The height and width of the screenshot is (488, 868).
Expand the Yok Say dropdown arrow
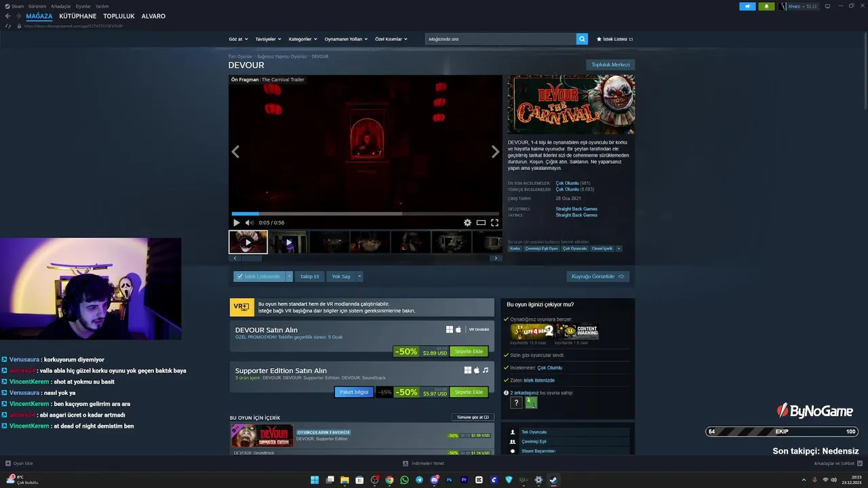click(359, 277)
